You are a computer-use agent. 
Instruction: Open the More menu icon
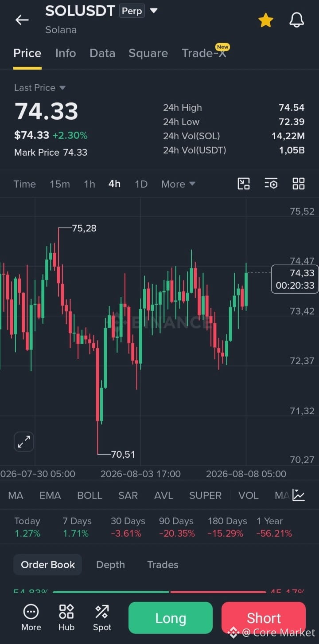tap(31, 617)
